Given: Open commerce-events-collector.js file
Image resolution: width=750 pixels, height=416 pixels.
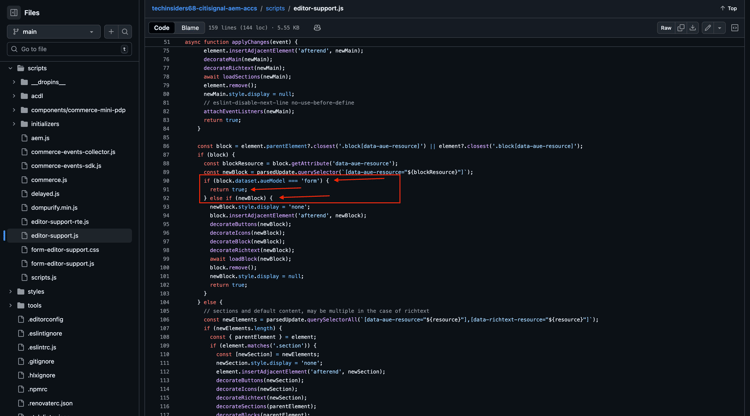Looking at the screenshot, I should click(73, 152).
